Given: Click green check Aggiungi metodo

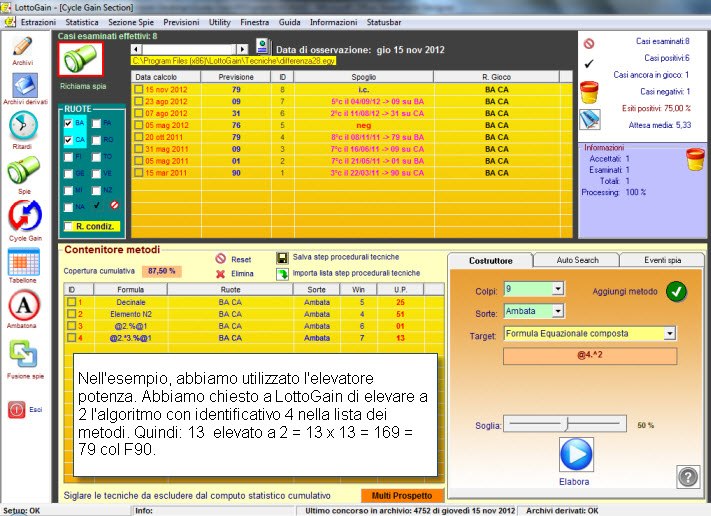Looking at the screenshot, I should point(676,292).
